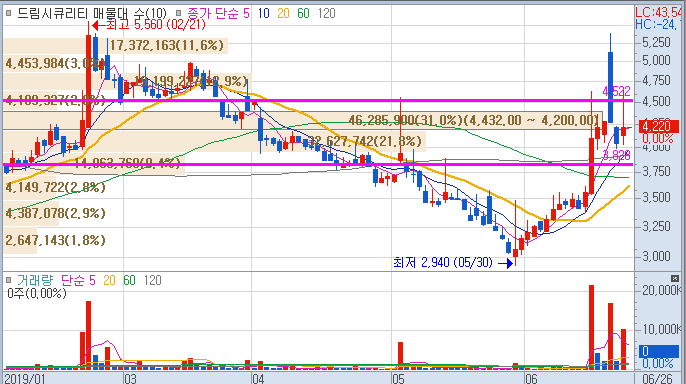Click the 5,250 price axis label
The height and width of the screenshot is (384, 686).
point(656,42)
